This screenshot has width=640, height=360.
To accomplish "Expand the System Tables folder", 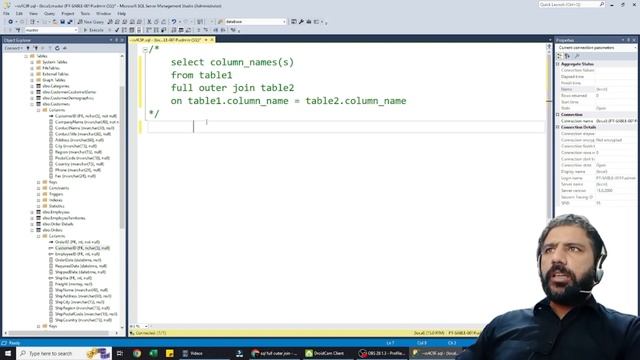I will [32, 62].
